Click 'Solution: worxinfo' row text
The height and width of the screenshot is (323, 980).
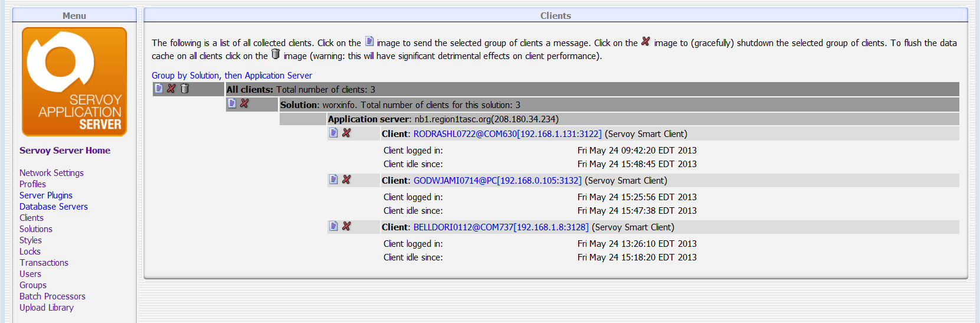[x=400, y=105]
